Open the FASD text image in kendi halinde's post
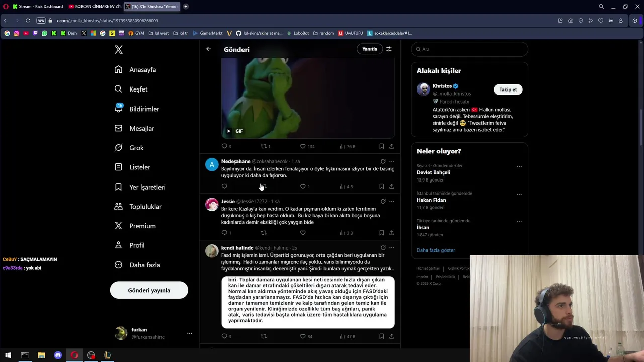The height and width of the screenshot is (362, 644). tap(308, 302)
